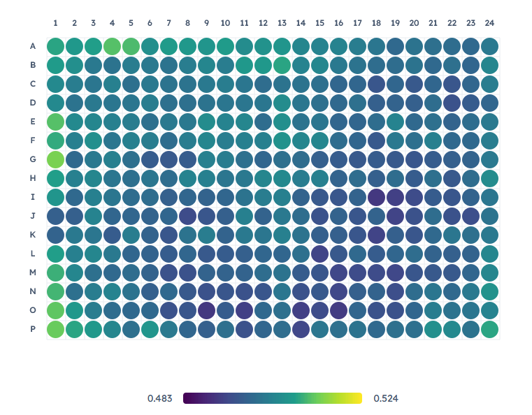Click well P14 in the heatmap
532x415 pixels.
point(301,329)
